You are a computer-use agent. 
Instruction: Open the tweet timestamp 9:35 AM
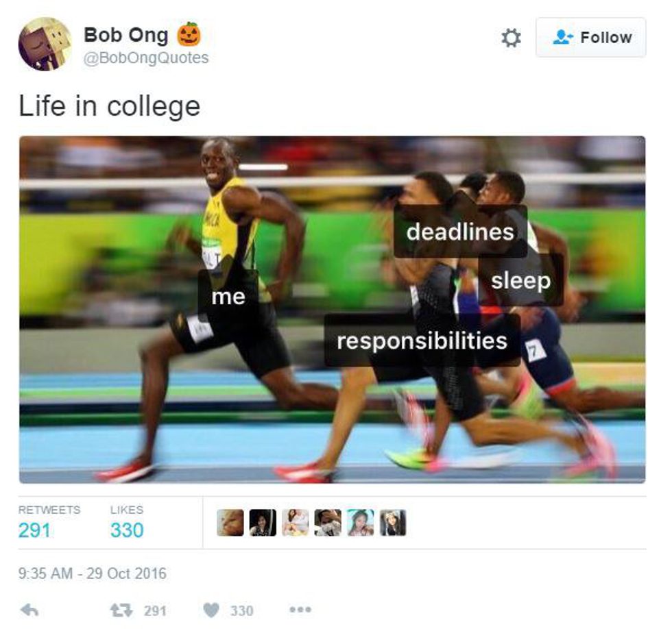tap(92, 573)
